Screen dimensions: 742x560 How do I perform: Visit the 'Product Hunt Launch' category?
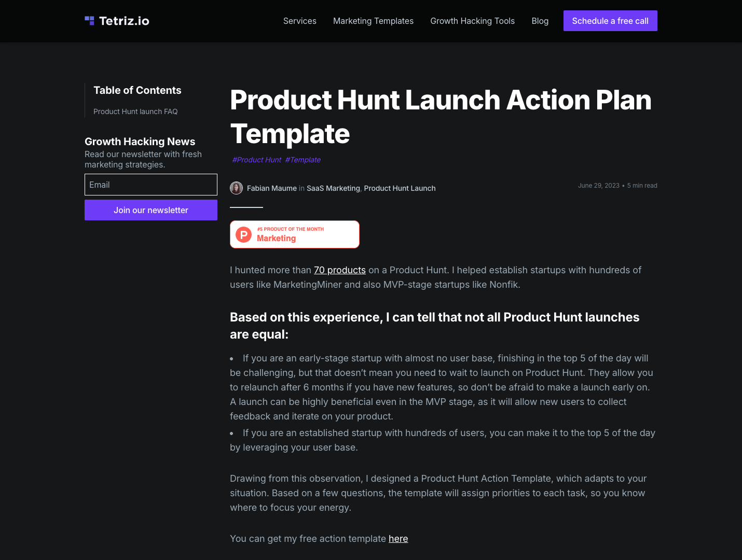(x=400, y=188)
